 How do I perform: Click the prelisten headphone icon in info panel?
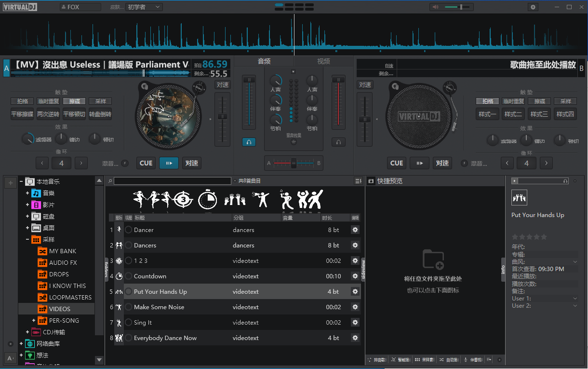[x=565, y=181]
